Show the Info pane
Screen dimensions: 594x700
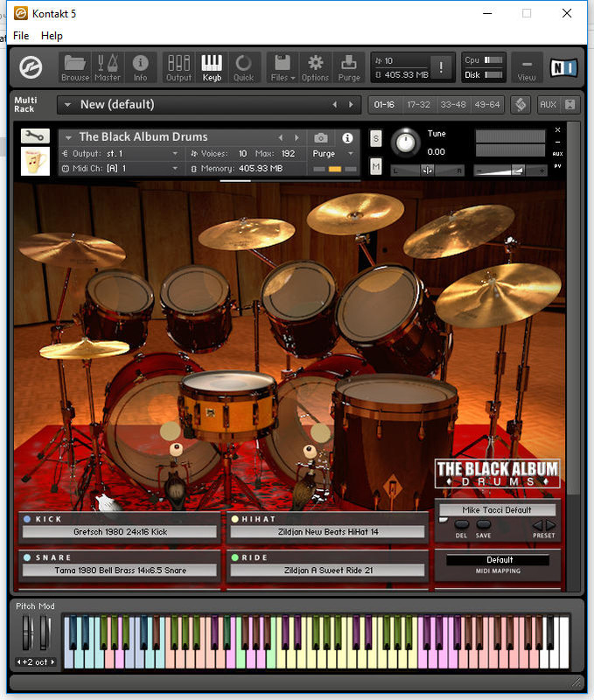[x=141, y=68]
